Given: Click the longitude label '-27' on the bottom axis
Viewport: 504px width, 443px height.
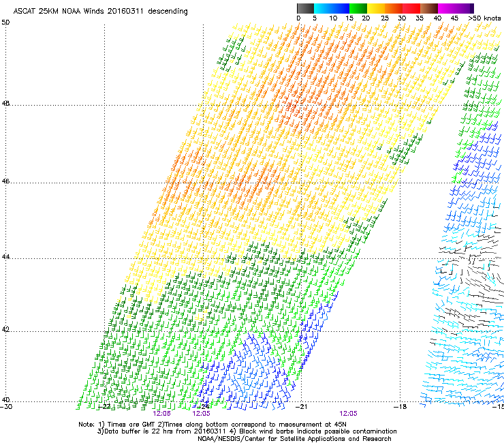Looking at the screenshot, I should pos(105,407).
